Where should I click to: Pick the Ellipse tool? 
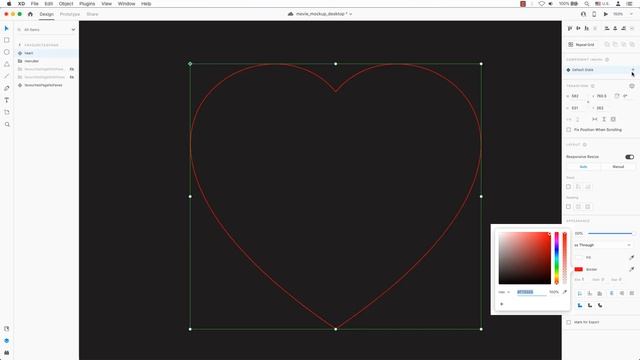(x=7, y=52)
